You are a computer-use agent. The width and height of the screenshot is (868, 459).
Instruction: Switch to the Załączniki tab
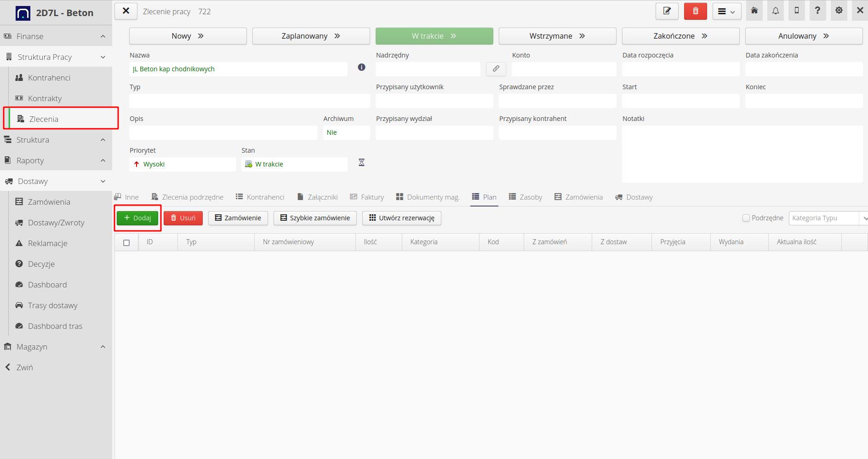coord(317,197)
